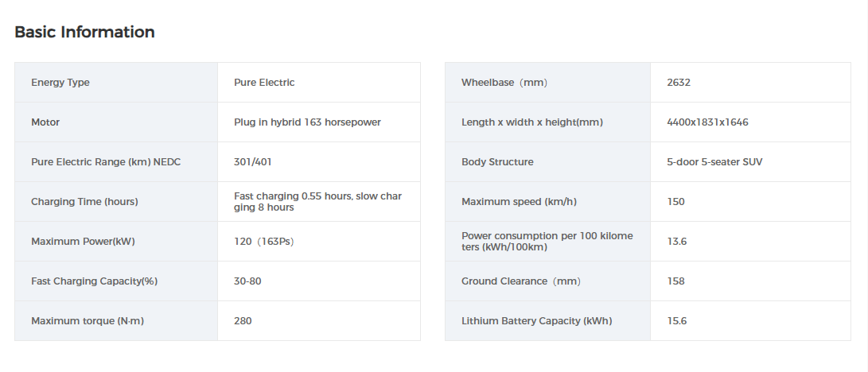Select the Lithium Battery Capacity (kWh) label
The height and width of the screenshot is (372, 868).
pos(537,321)
